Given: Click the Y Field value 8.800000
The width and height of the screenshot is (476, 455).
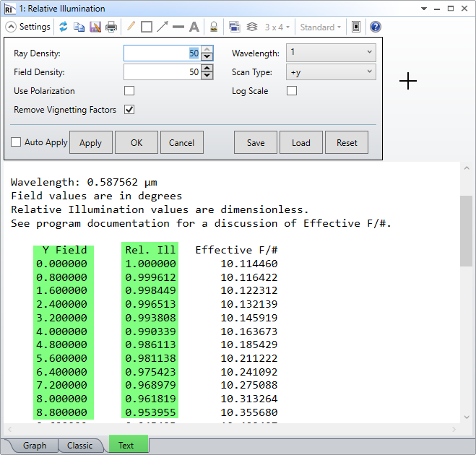Looking at the screenshot, I should point(61,412).
